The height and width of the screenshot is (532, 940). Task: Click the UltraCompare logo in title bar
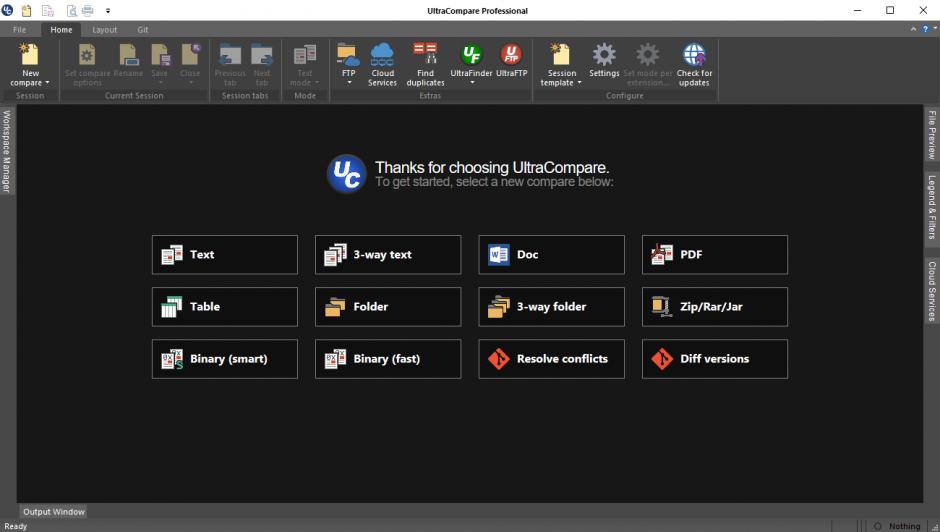tap(7, 10)
